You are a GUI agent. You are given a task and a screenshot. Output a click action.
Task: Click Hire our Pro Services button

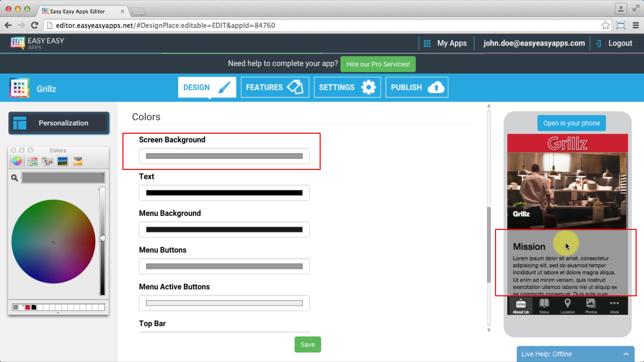click(378, 64)
